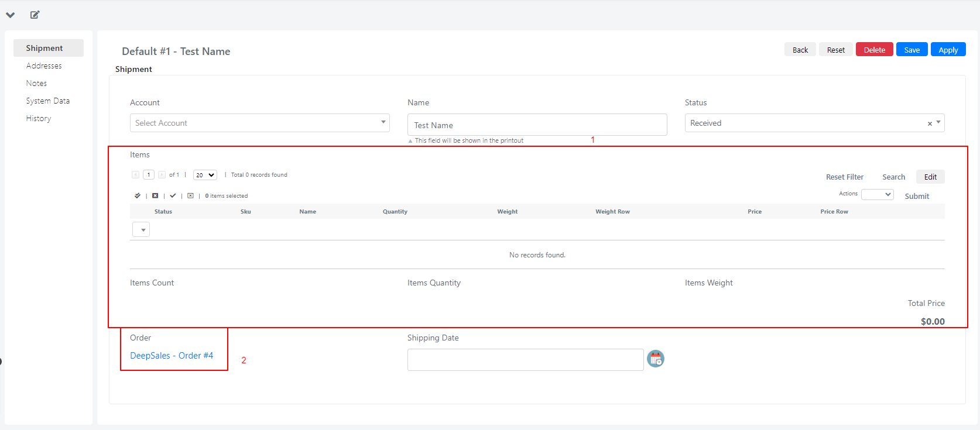Click the $0.00 total price value

click(x=933, y=321)
